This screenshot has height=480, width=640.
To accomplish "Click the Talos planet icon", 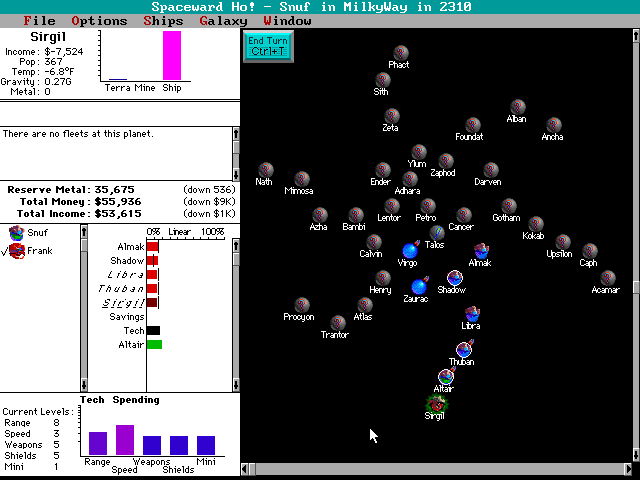I will tap(437, 233).
